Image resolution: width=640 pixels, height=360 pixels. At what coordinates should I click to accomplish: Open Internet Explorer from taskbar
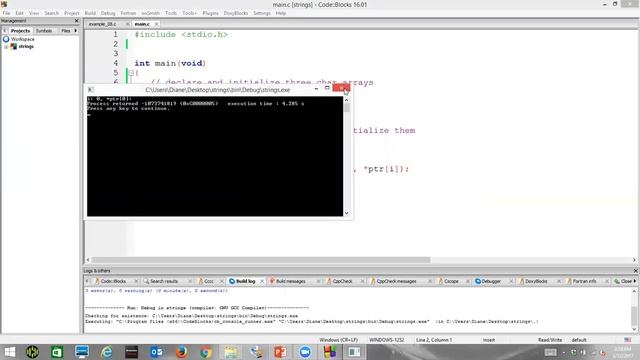pos(107,352)
